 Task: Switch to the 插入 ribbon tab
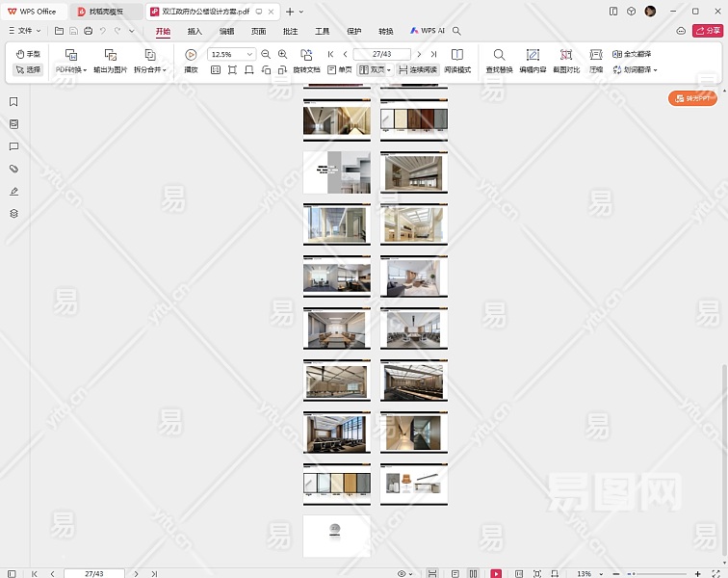point(195,31)
